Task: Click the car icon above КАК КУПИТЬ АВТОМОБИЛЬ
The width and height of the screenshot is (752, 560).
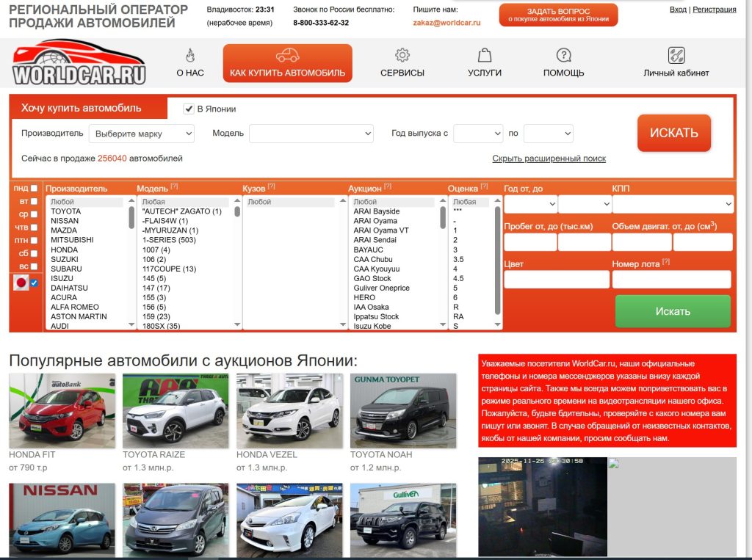Action: tap(286, 53)
